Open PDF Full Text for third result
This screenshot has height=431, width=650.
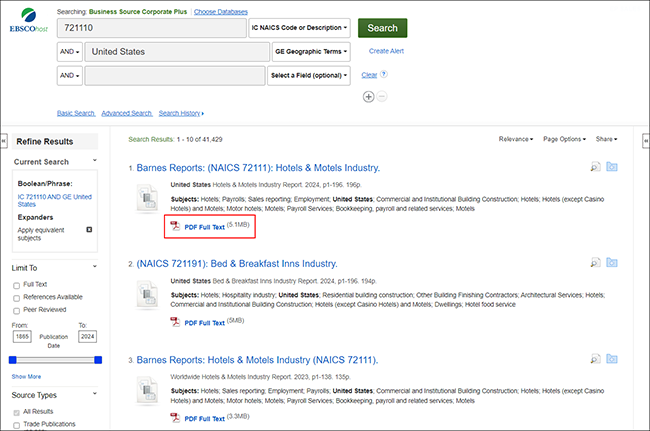(204, 419)
